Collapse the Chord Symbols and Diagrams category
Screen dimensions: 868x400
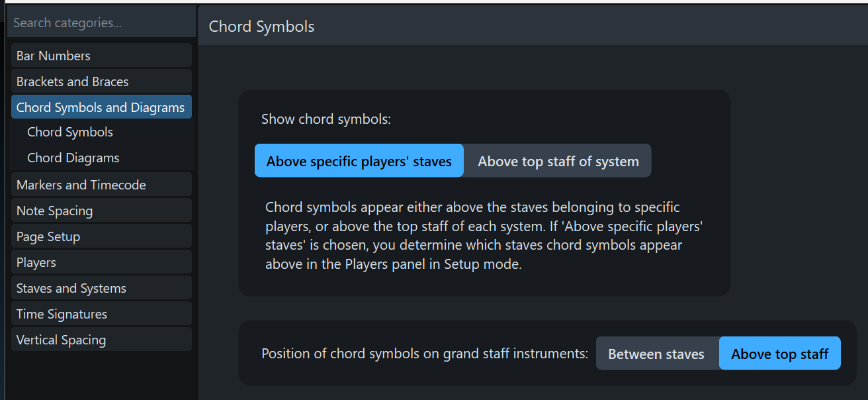tap(101, 107)
